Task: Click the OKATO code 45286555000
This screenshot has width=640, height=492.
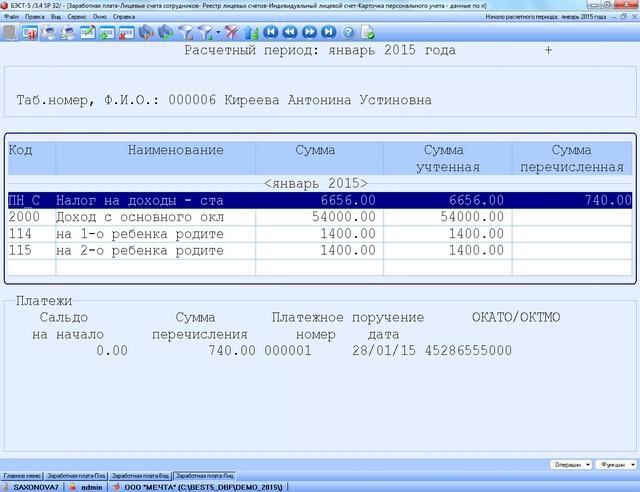Action: coord(468,350)
